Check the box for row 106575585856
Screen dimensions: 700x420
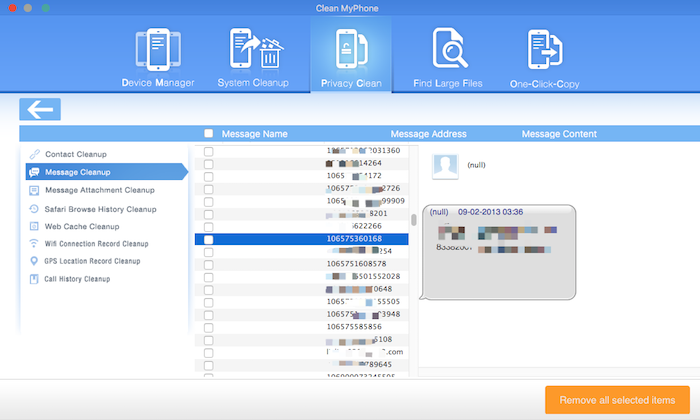click(x=208, y=328)
